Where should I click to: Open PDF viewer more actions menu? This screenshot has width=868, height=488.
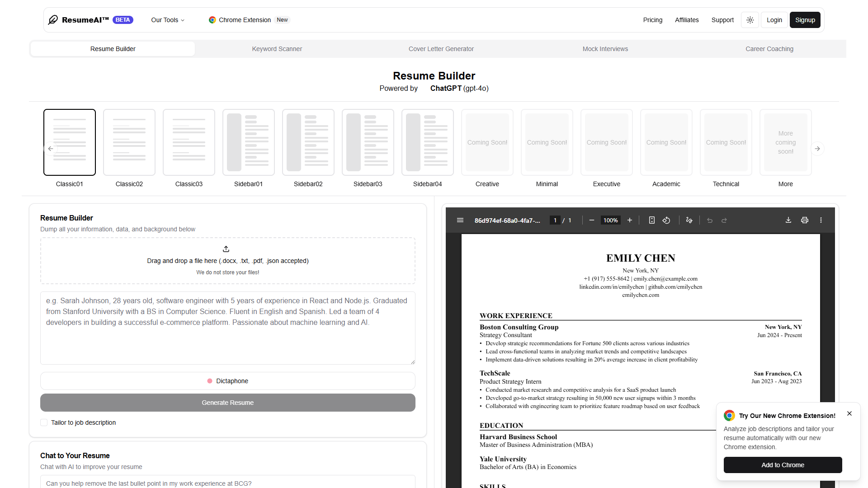coord(821,220)
